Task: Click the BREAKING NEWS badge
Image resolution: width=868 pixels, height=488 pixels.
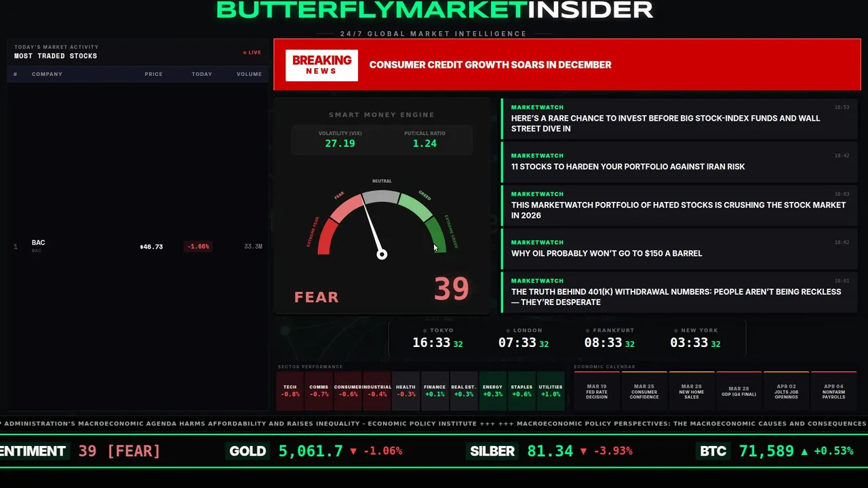Action: pos(321,65)
